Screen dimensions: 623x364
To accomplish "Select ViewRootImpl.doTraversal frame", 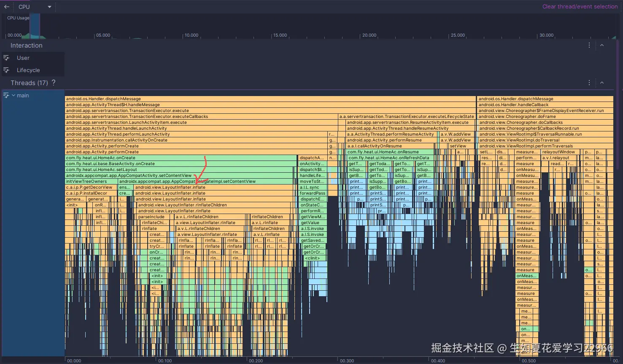I will tap(545, 140).
